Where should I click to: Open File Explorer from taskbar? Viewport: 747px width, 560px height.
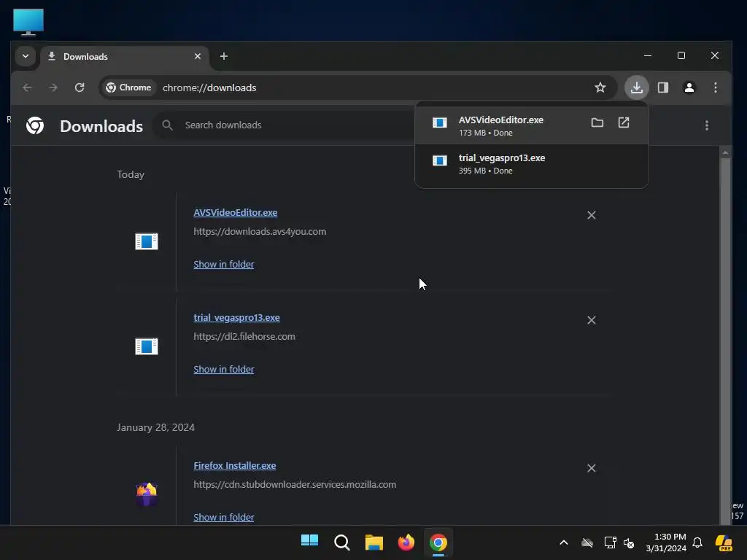click(374, 542)
